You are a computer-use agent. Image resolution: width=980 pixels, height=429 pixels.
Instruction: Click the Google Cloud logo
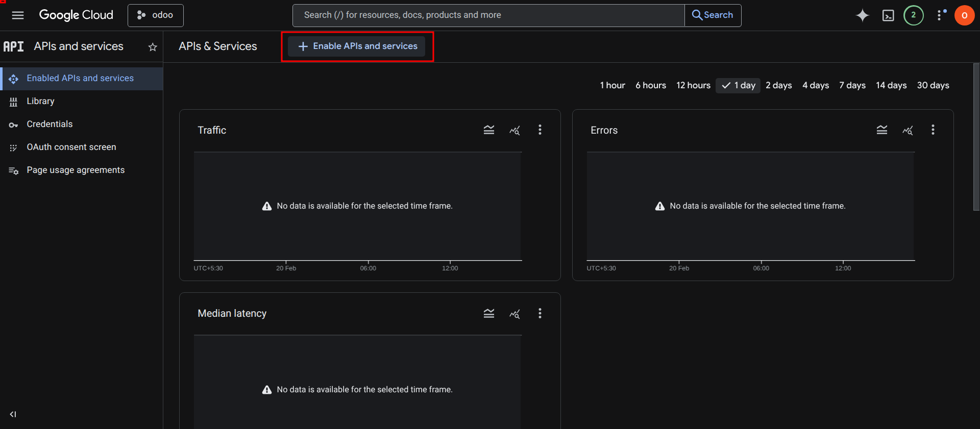[76, 15]
